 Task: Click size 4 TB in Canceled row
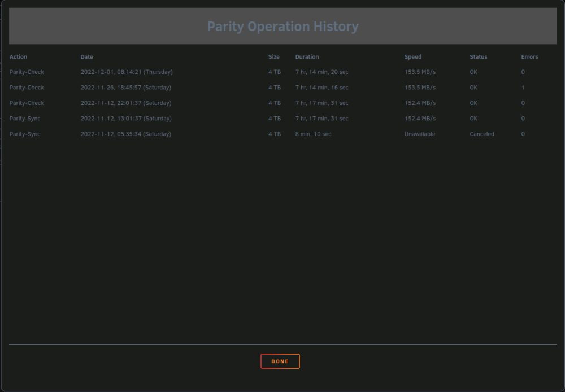click(275, 134)
